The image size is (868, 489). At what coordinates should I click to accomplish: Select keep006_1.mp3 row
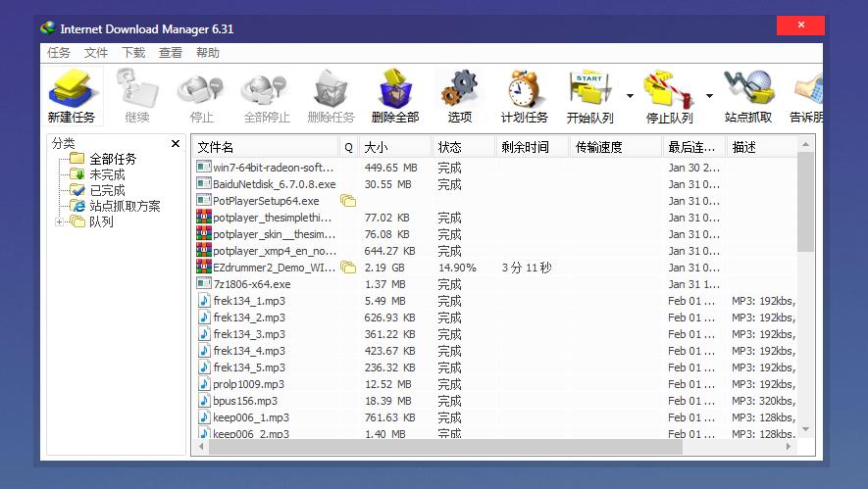tap(495, 417)
